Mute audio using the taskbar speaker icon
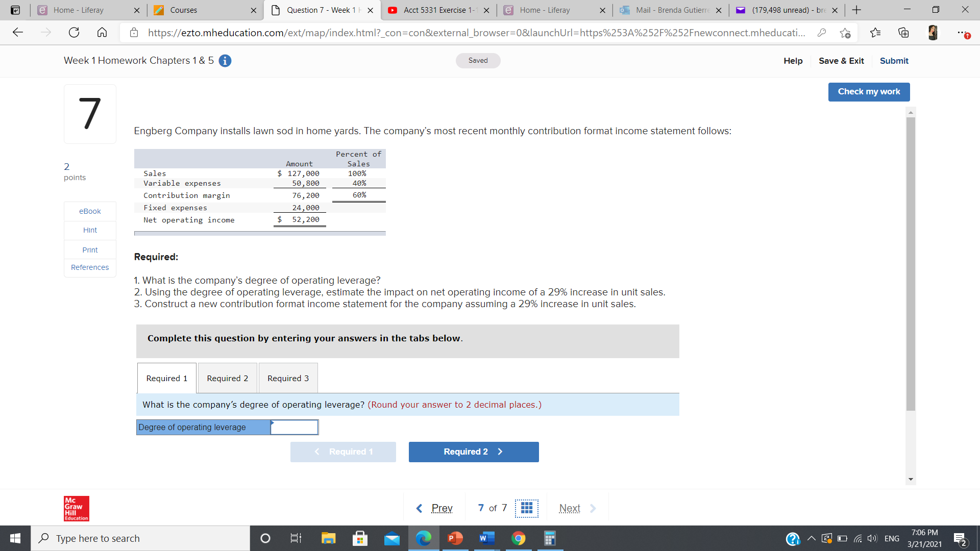The height and width of the screenshot is (551, 980). (x=872, y=538)
